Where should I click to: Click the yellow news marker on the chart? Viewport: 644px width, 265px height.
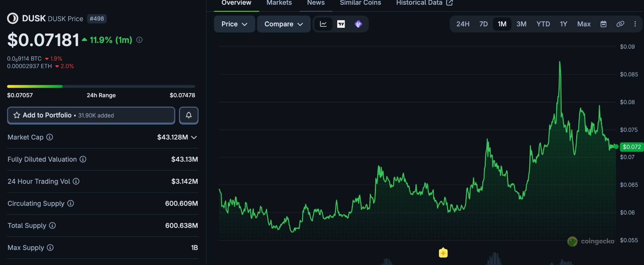coord(443,253)
